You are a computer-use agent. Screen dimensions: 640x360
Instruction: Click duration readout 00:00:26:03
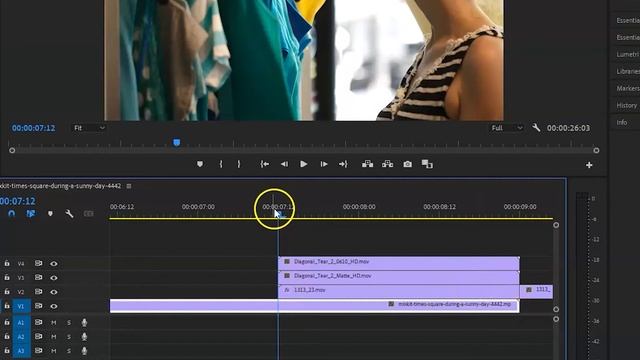(568, 128)
